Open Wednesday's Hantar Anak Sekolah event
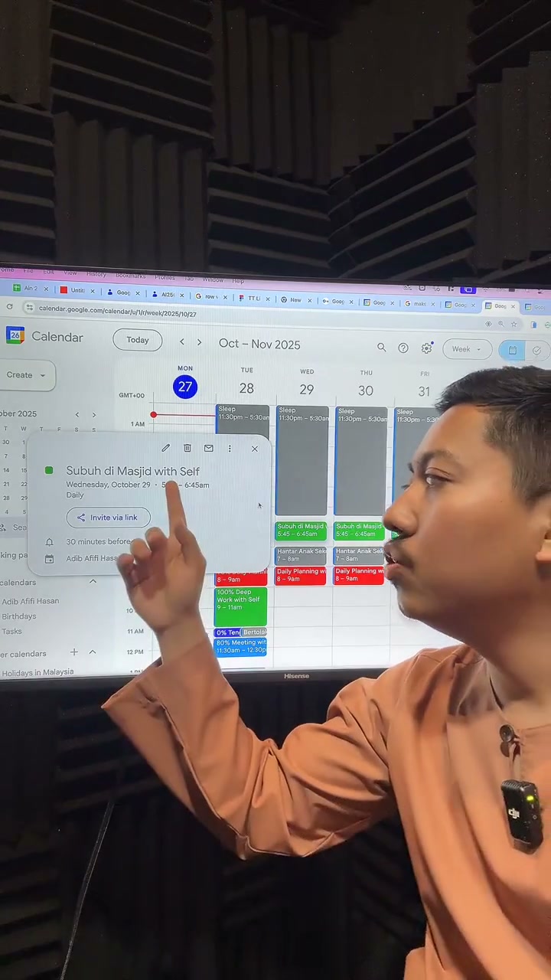551x980 pixels. coord(301,555)
